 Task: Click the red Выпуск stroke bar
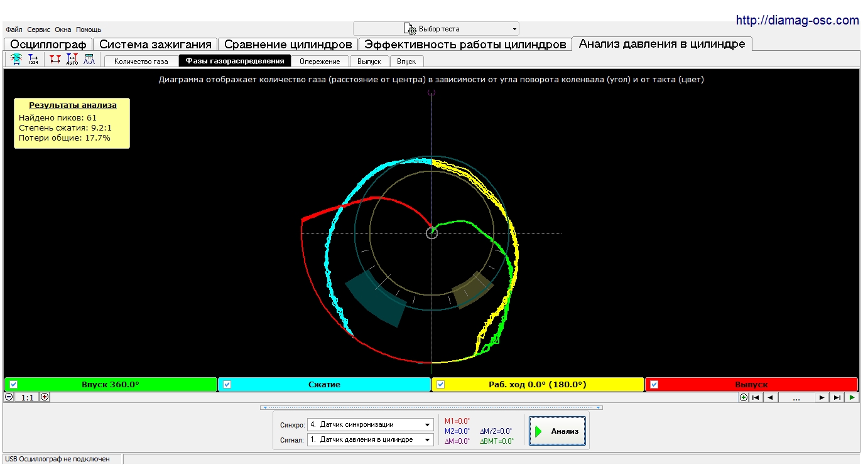pyautogui.click(x=751, y=384)
